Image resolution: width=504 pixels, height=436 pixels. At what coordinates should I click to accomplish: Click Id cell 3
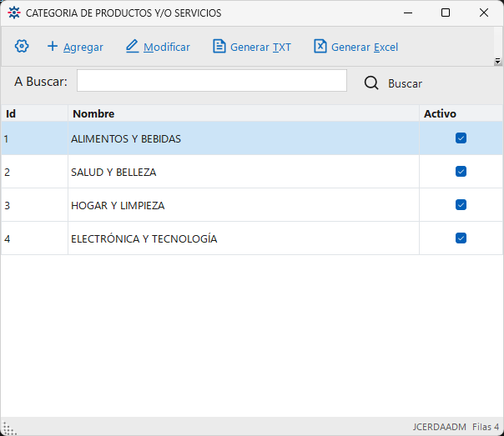[x=34, y=205]
